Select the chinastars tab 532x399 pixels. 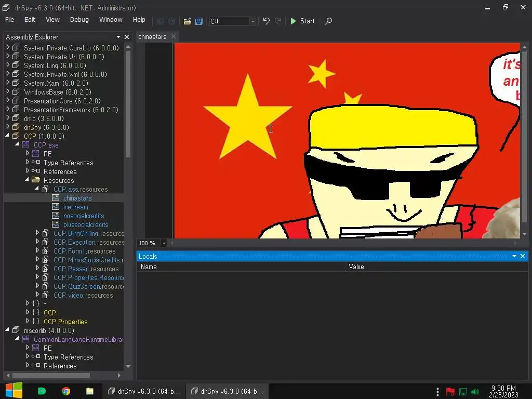pos(152,37)
